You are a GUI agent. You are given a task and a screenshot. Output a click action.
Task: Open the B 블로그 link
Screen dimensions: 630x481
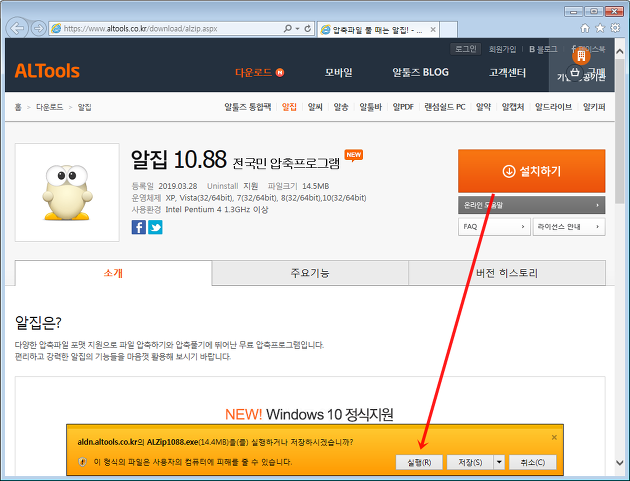pyautogui.click(x=543, y=49)
